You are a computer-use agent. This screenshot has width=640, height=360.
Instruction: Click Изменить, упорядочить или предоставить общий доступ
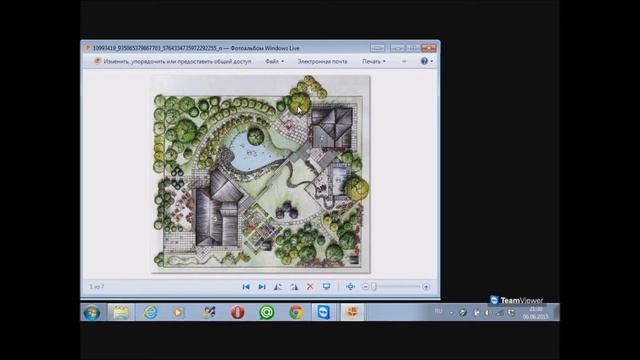click(x=173, y=61)
